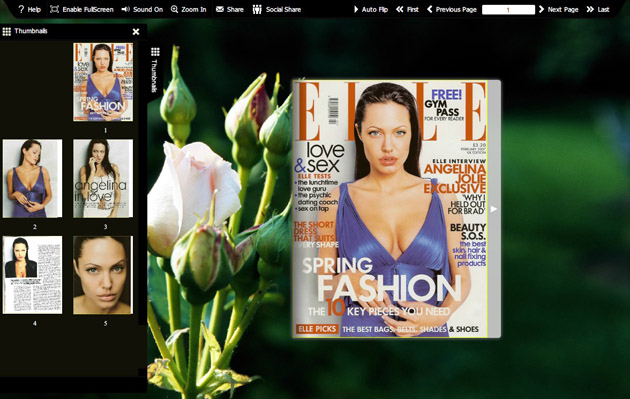Viewport: 630px width, 399px height.
Task: Click the speaker icon for sound
Action: point(125,9)
